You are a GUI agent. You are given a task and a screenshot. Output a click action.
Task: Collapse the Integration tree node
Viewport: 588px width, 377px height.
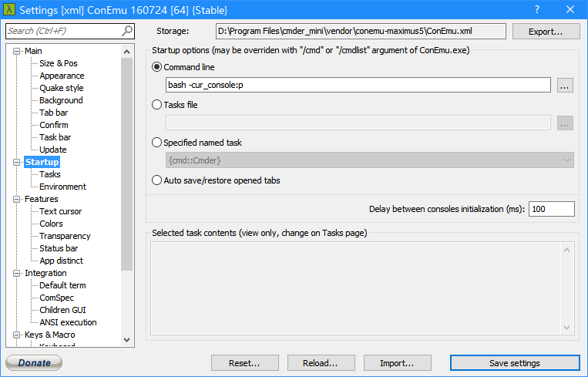[17, 273]
